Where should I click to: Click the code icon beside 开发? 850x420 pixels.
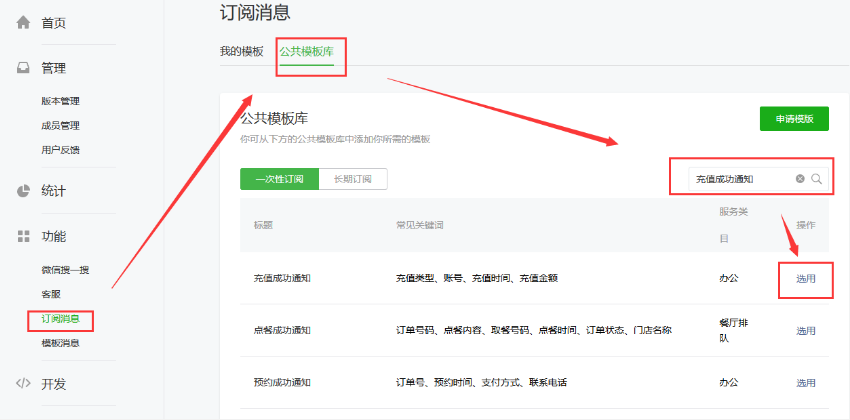click(x=23, y=383)
